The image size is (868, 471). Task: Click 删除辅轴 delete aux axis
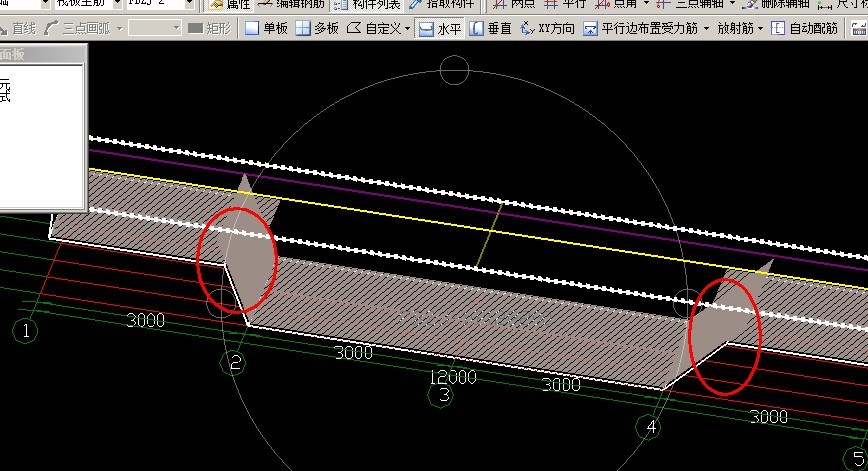coord(776,4)
